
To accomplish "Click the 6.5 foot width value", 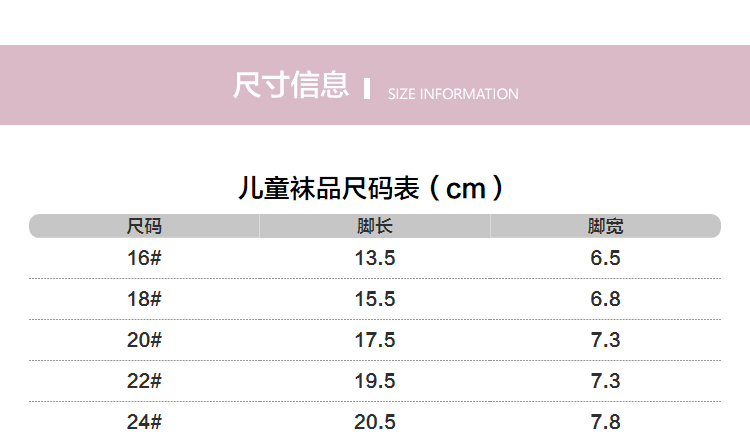I will [x=605, y=258].
